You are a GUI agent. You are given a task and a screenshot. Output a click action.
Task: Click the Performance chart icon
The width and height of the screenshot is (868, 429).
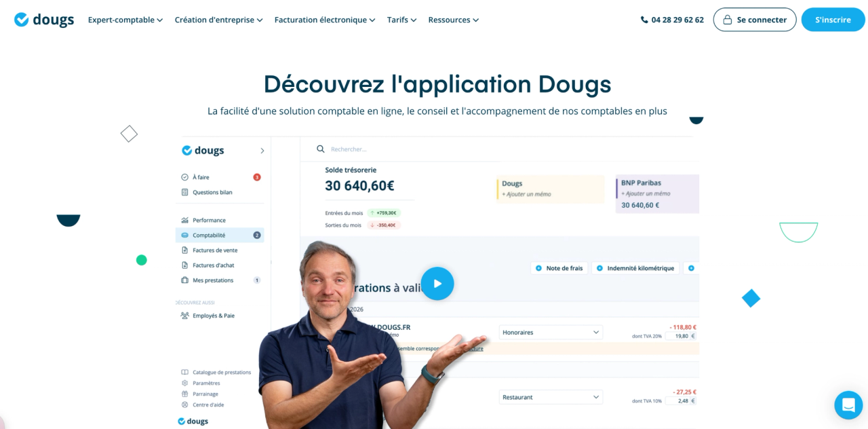pos(184,220)
